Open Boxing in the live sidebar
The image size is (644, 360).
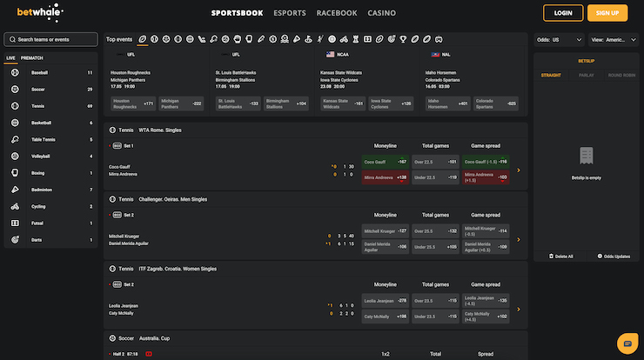click(x=51, y=173)
